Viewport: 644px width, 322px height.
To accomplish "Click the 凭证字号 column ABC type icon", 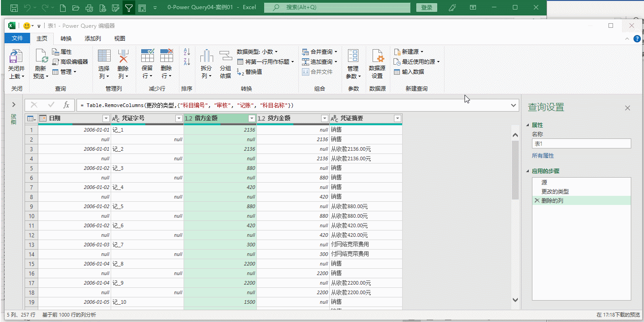I will click(116, 118).
